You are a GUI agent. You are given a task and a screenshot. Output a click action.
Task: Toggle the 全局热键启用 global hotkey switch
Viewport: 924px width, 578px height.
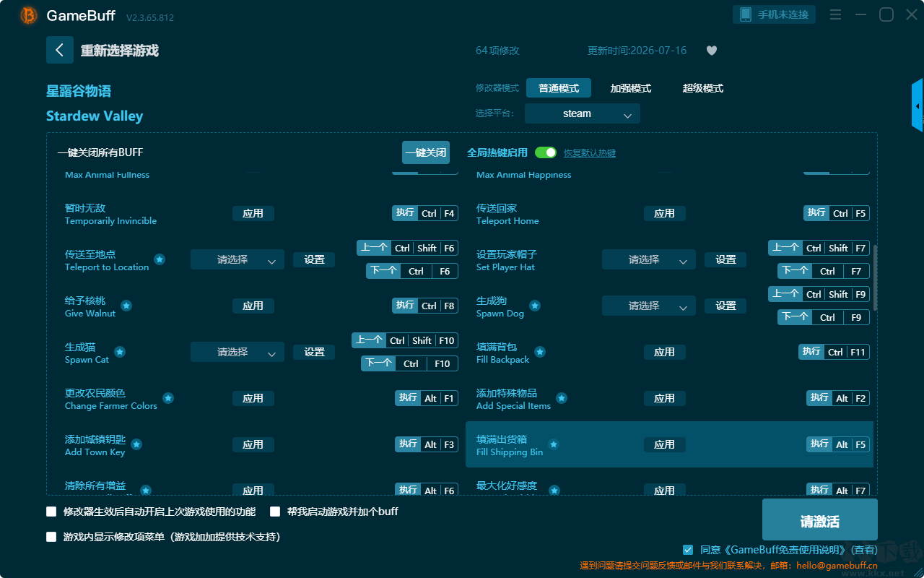[546, 152]
